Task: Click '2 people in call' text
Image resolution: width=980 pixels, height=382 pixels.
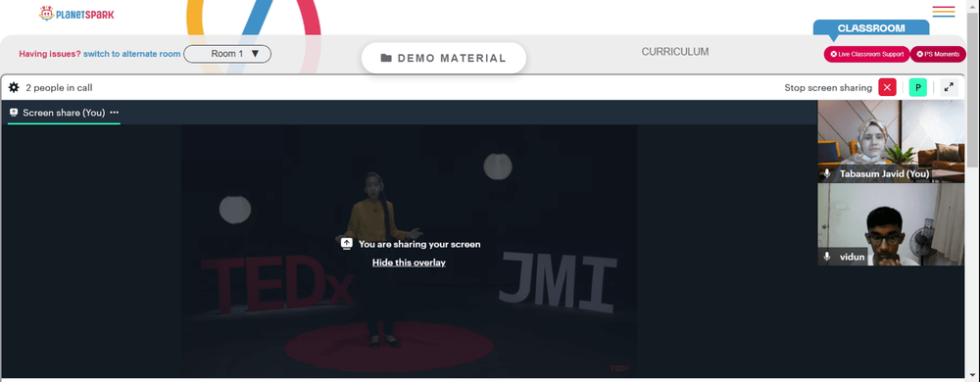Action: [x=60, y=88]
